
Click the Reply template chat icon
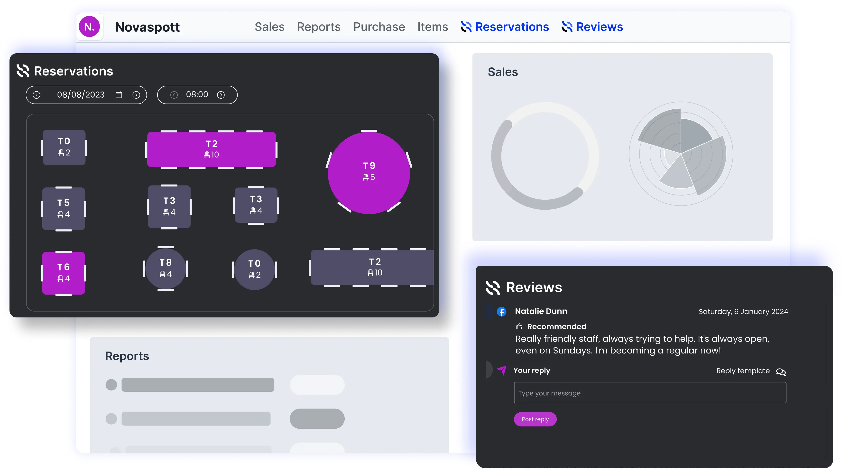(781, 372)
